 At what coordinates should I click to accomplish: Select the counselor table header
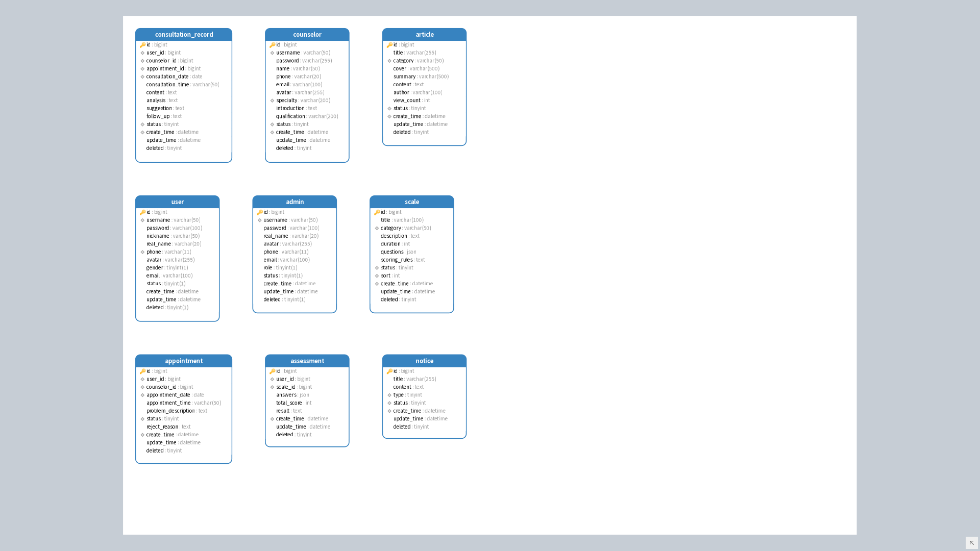307,35
